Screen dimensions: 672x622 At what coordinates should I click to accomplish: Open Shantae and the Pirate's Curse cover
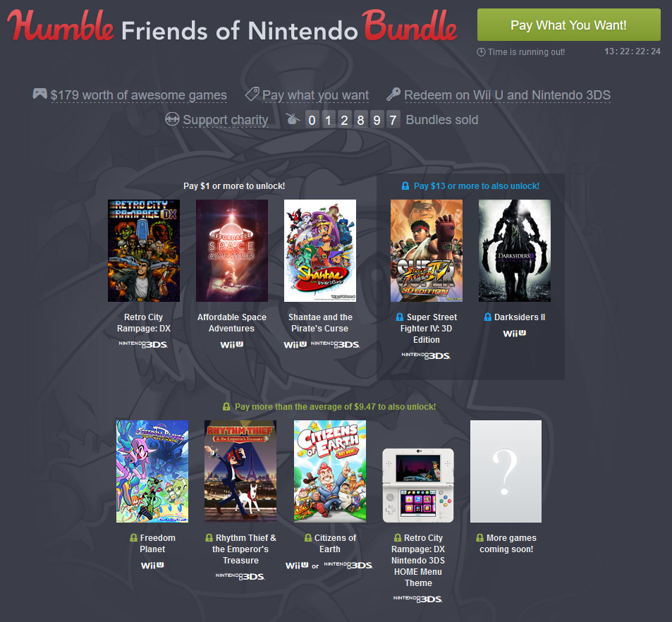point(320,250)
